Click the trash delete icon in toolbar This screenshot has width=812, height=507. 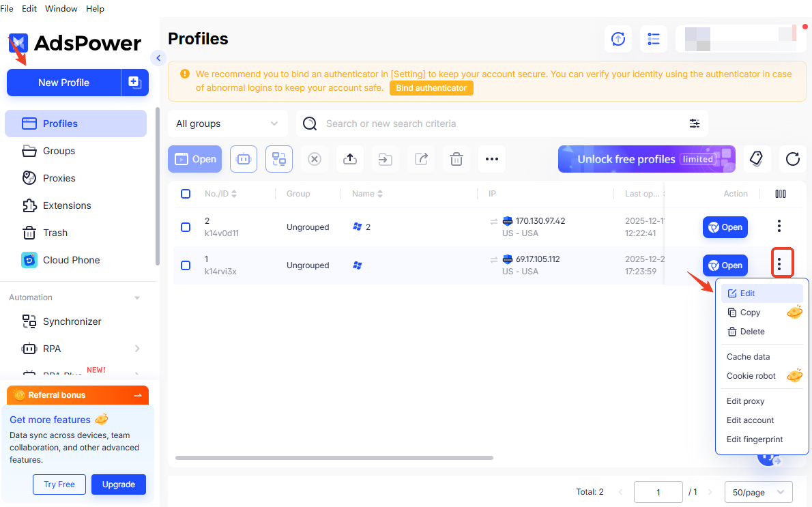click(x=456, y=159)
